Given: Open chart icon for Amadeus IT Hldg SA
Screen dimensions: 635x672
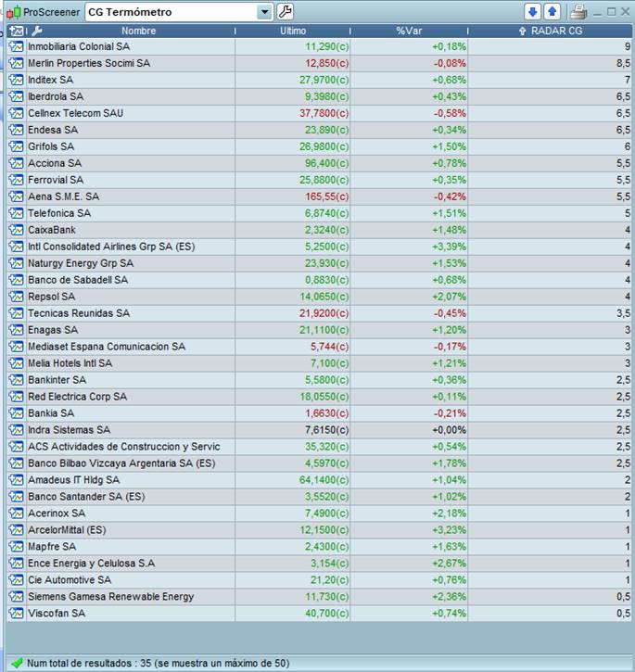Looking at the screenshot, I should pos(17,480).
